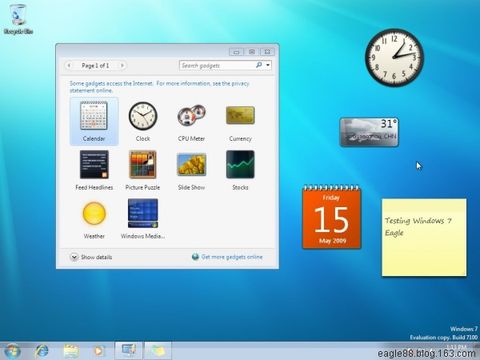Click the weather gadget showing 31°
The height and width of the screenshot is (360, 480).
(x=369, y=132)
